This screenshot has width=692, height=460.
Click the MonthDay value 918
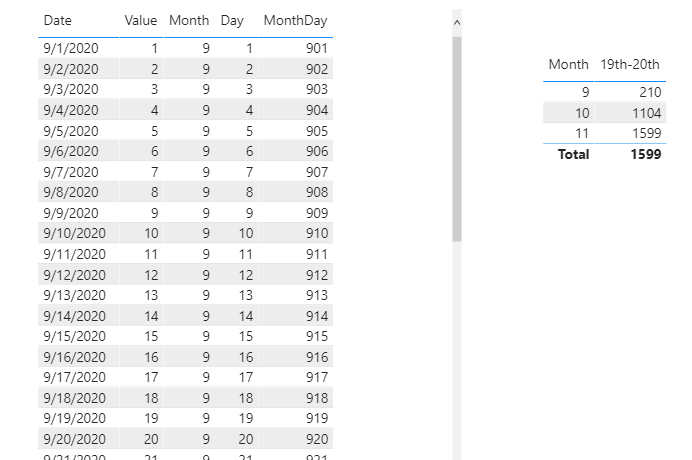[317, 398]
